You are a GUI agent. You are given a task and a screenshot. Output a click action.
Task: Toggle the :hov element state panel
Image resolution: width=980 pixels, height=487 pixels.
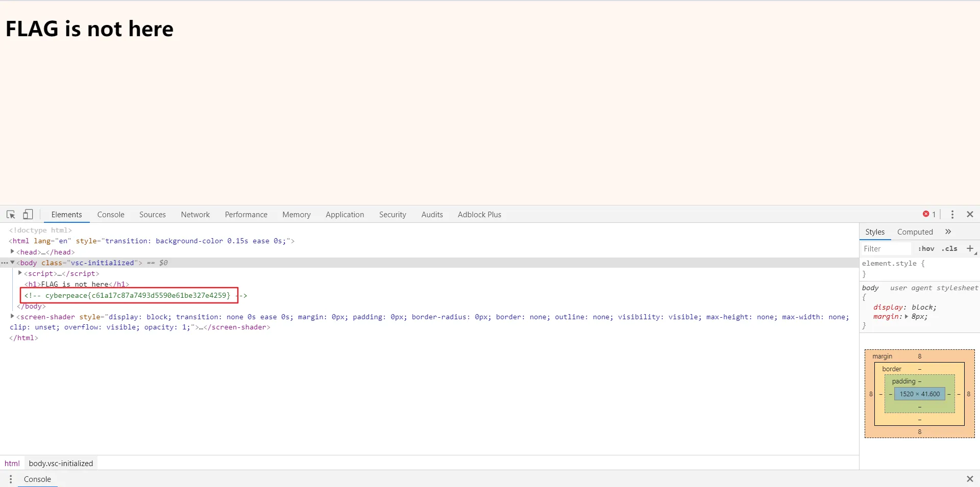coord(926,249)
